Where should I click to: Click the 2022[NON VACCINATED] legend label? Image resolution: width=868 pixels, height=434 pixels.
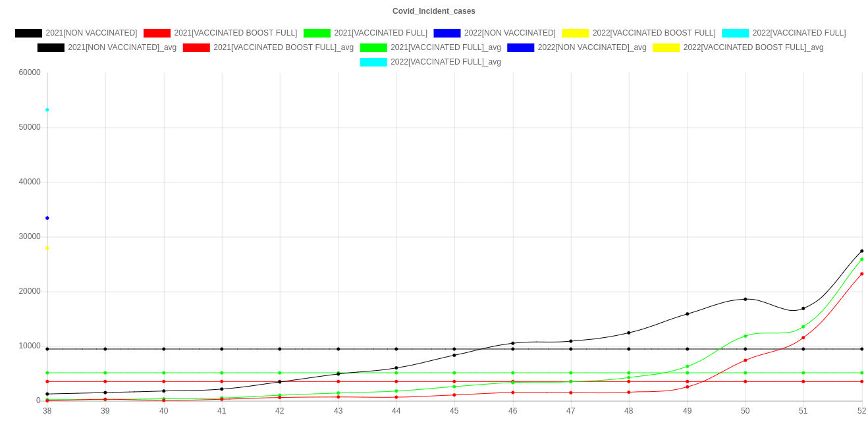pos(509,33)
